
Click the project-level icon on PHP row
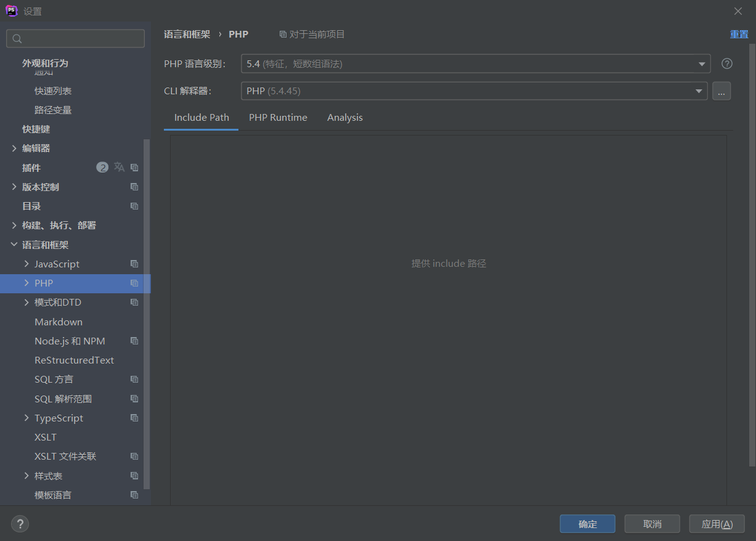[x=134, y=283]
